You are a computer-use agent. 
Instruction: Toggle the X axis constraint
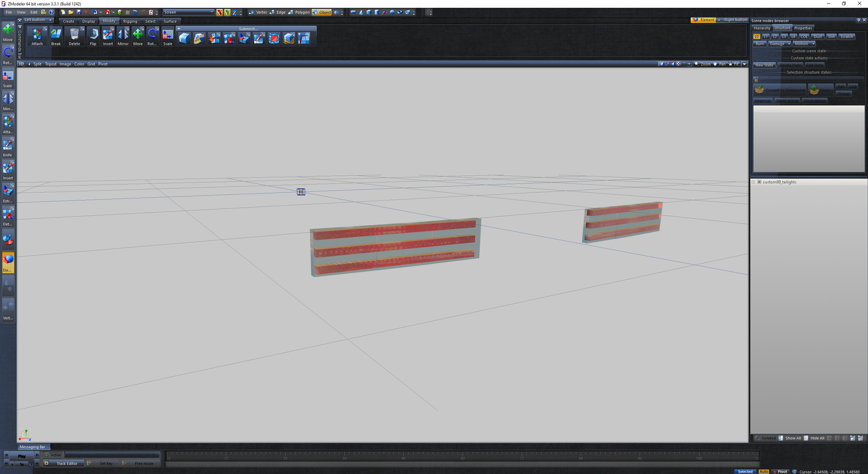tap(219, 12)
